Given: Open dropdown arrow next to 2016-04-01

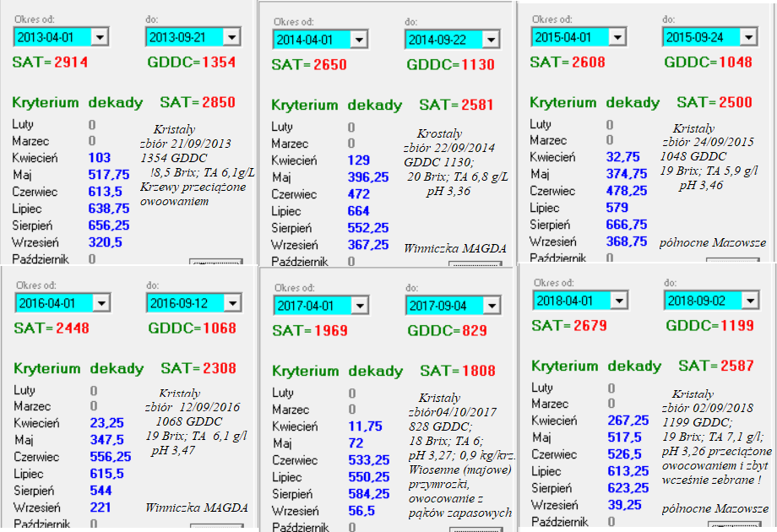Looking at the screenshot, I should tap(101, 302).
